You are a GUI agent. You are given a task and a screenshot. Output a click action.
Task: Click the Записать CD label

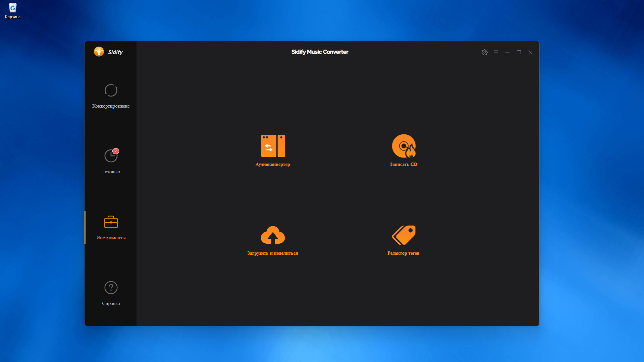pos(404,164)
